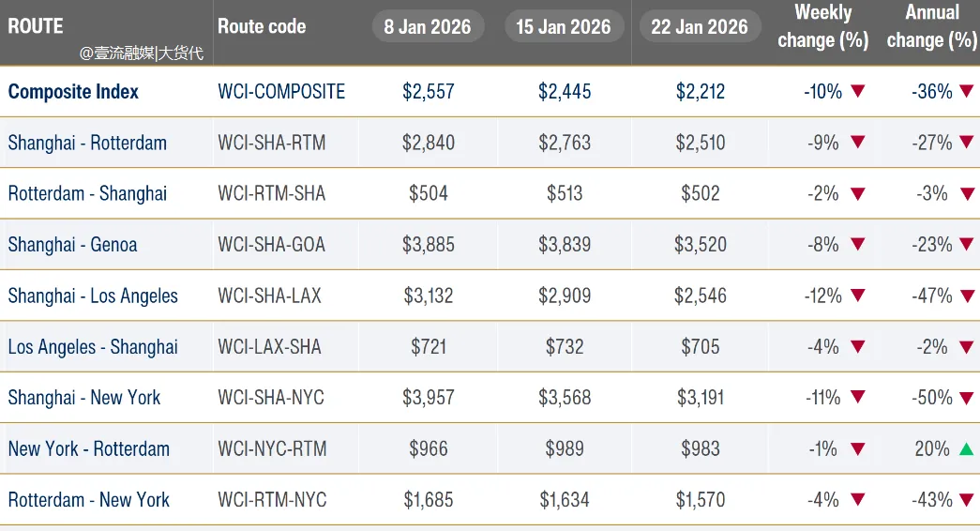Select the WCI-SHA-LAX route code cell
The image size is (980, 531).
tap(270, 296)
